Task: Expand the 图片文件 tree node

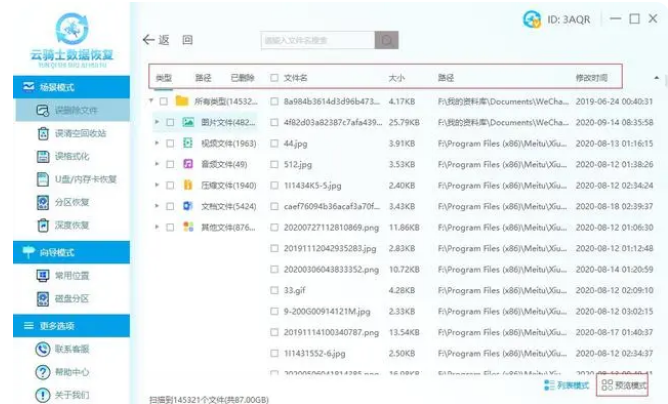Action: pos(157,122)
